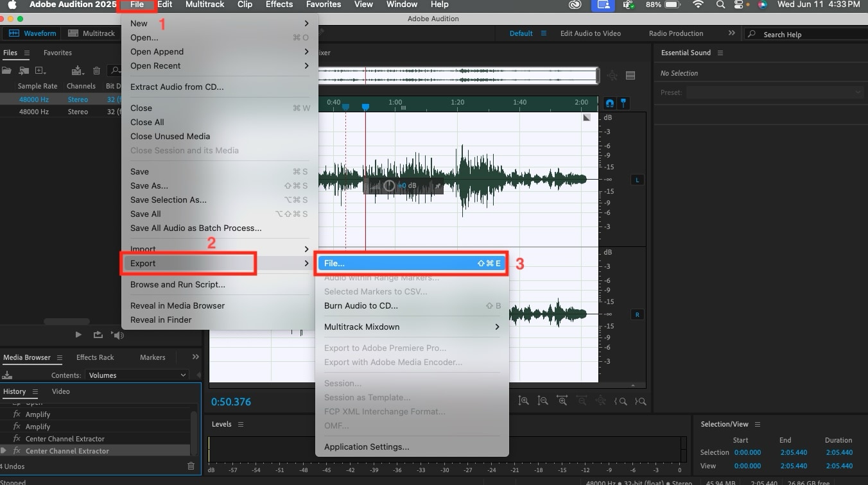The height and width of the screenshot is (485, 868).
Task: Select Application Settings... in Export submenu
Action: click(412, 447)
